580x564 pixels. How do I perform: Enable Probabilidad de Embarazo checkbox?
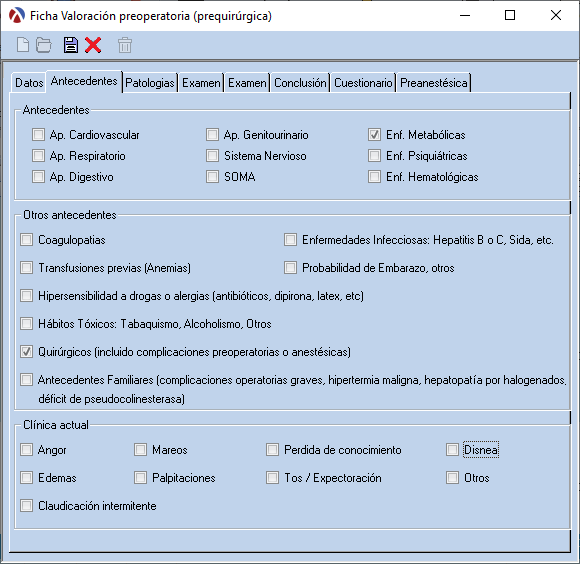point(290,268)
